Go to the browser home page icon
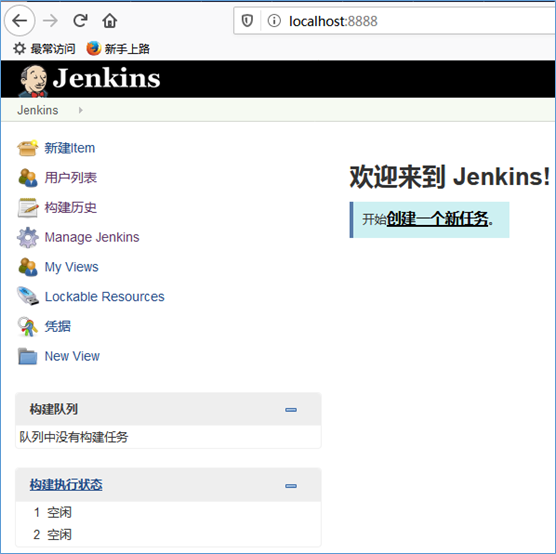Screen dimensions: 556x554 [110, 21]
